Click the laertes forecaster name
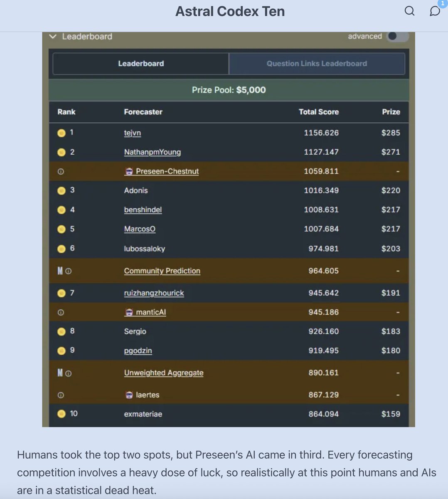 click(148, 395)
